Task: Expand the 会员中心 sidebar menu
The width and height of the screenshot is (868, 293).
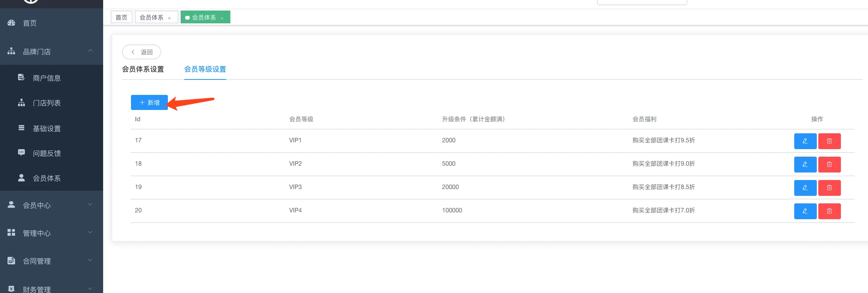Action: click(x=90, y=204)
